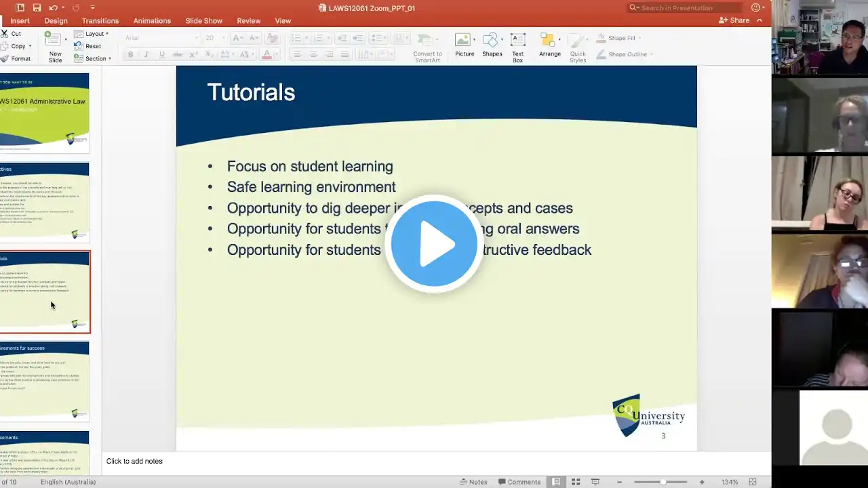This screenshot has height=488, width=868.
Task: Switch to Slide Sorter grid view
Action: point(576,482)
